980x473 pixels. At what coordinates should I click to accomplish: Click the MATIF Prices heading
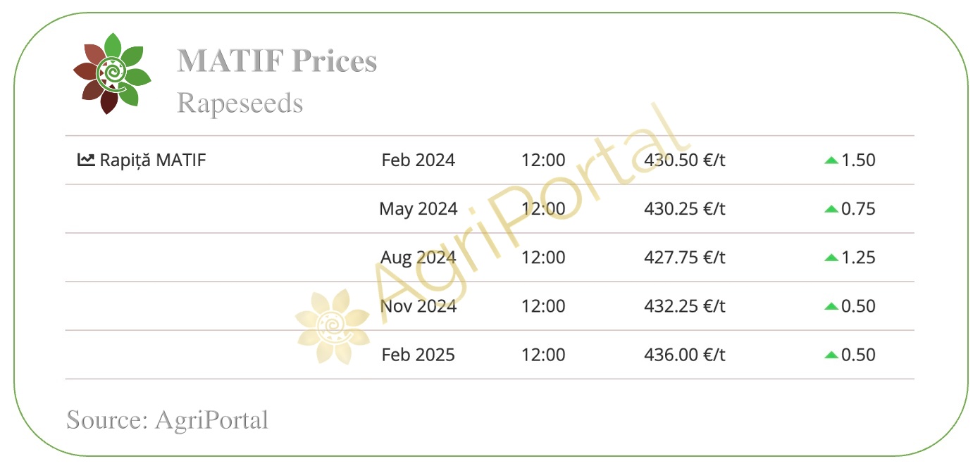pyautogui.click(x=277, y=61)
